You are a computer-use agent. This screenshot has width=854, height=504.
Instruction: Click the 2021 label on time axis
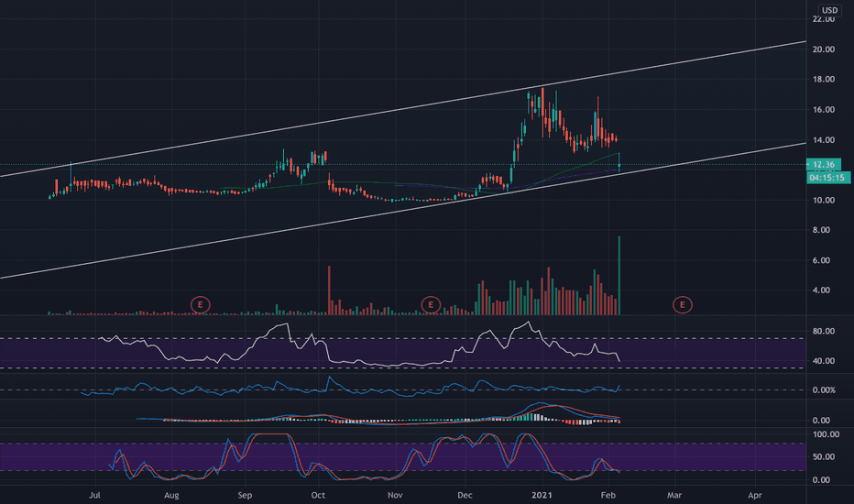(542, 495)
